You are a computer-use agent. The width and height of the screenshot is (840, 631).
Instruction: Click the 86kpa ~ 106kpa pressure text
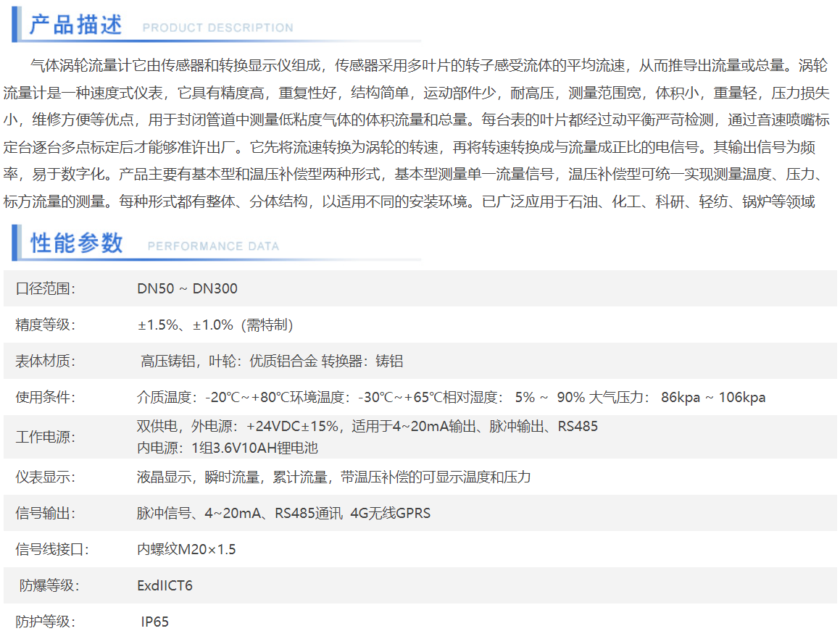coord(712,398)
